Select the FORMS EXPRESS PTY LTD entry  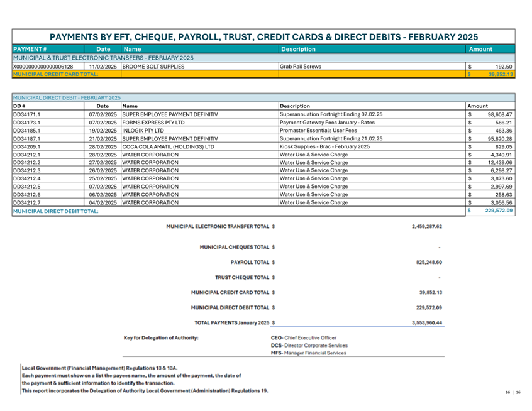click(153, 123)
